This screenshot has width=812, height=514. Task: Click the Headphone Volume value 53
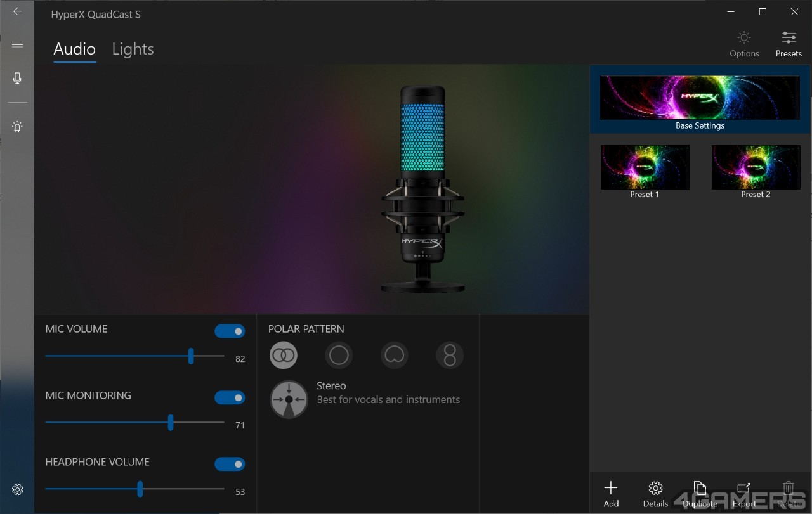tap(240, 492)
